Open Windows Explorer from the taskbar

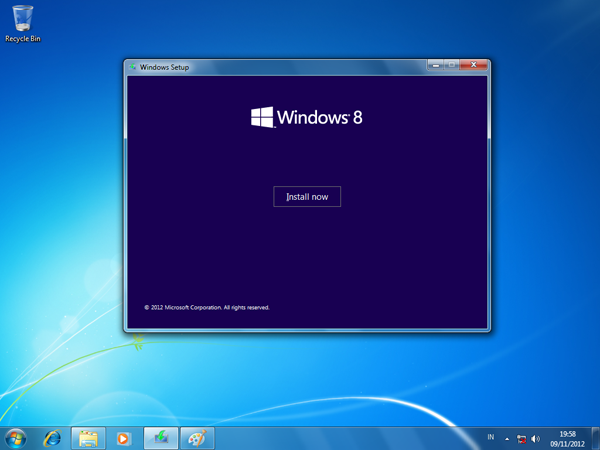pos(88,438)
